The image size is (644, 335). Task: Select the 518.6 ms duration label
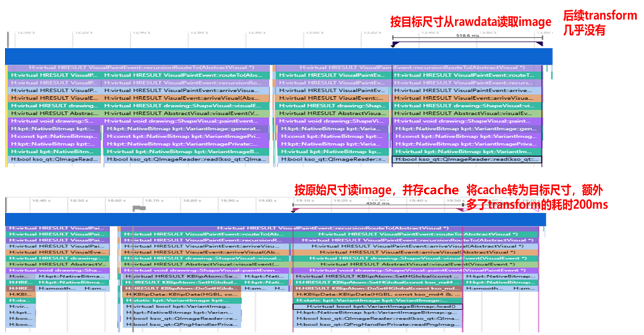point(467,37)
